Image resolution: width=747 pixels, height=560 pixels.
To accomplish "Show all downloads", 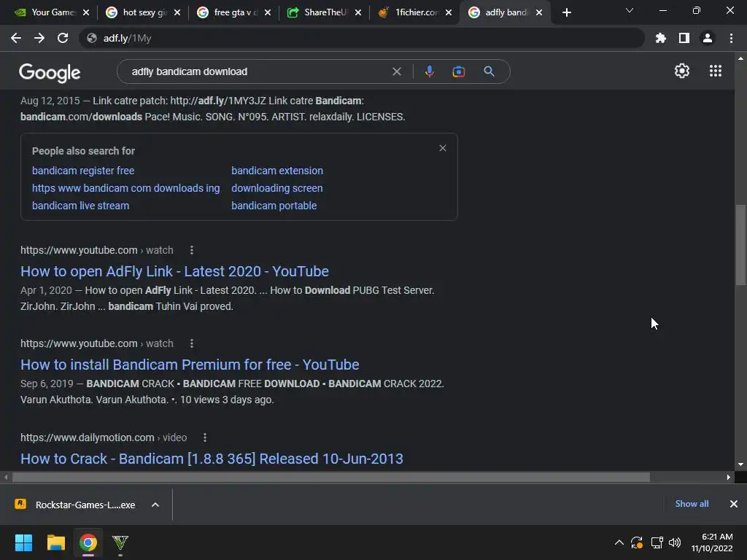I will click(692, 504).
